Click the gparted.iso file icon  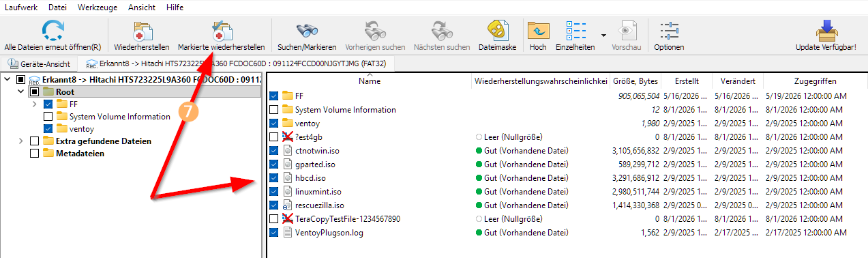[x=287, y=164]
